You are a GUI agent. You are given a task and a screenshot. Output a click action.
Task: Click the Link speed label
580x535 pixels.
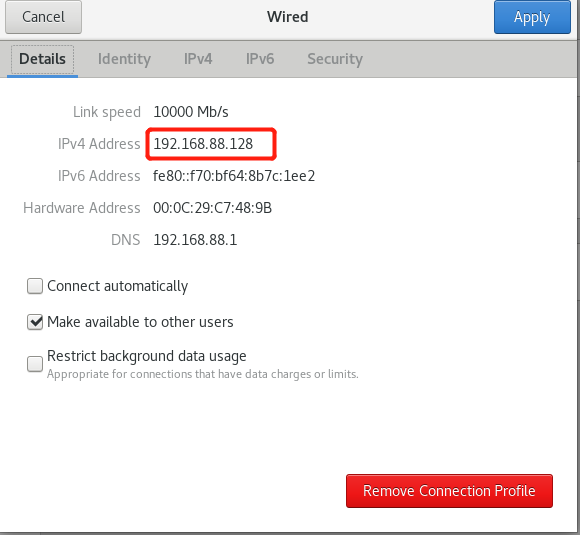click(x=107, y=112)
